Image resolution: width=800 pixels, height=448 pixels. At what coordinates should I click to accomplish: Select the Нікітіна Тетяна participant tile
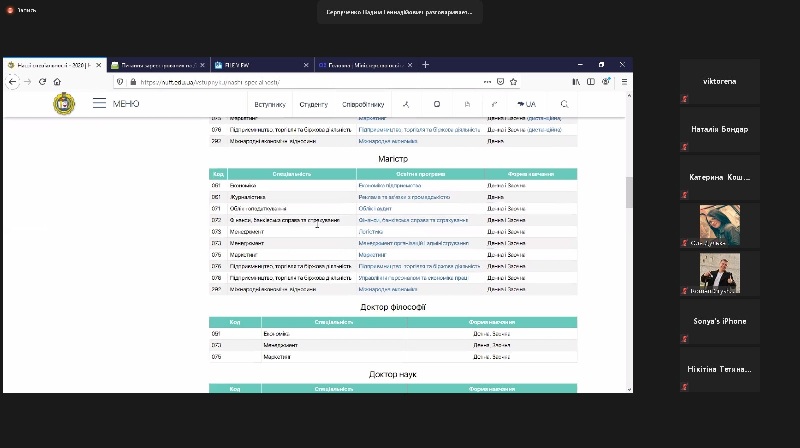[719, 369]
